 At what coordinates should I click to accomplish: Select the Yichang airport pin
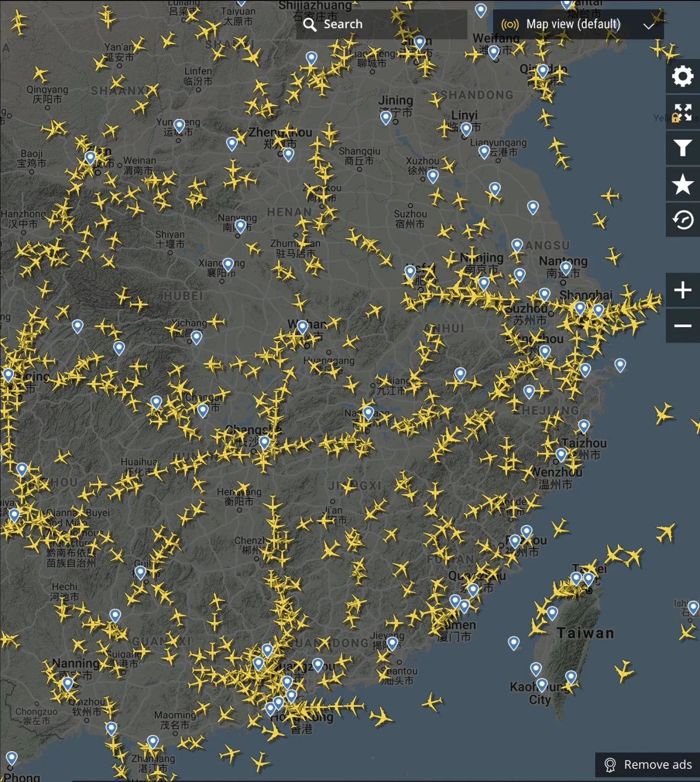196,337
